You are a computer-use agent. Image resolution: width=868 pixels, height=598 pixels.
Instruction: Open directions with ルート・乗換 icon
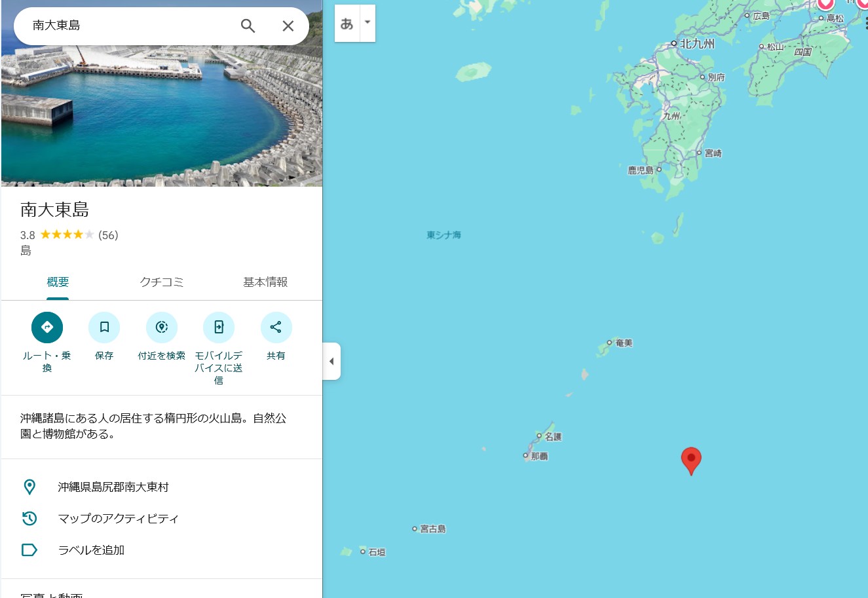[x=47, y=327]
